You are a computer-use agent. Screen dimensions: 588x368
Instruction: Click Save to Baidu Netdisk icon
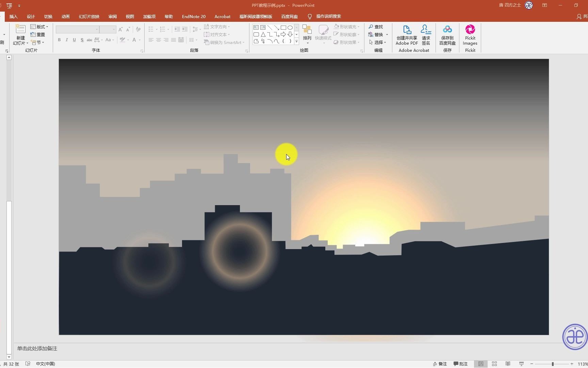(447, 30)
